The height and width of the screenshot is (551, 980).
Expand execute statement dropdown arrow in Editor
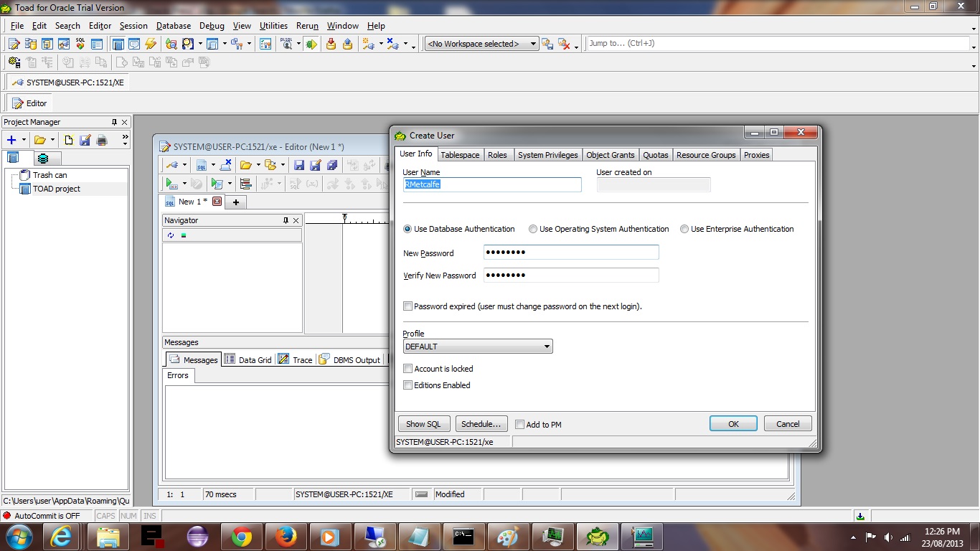pyautogui.click(x=184, y=184)
